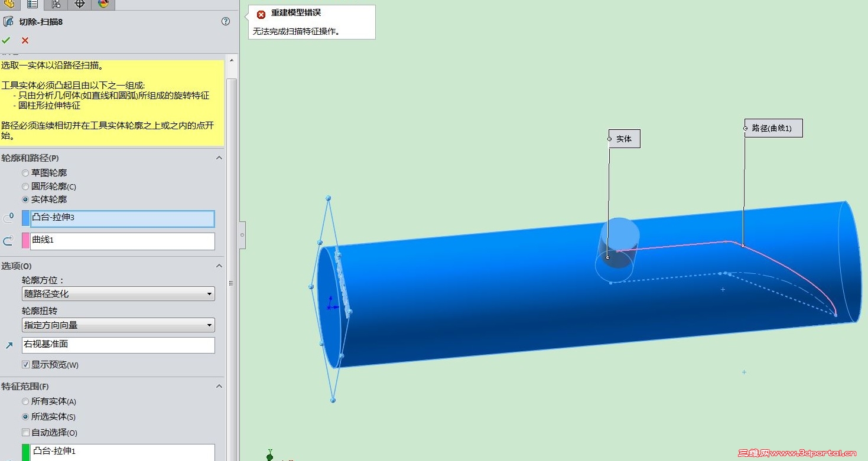868x461 pixels.
Task: Select the 圆形轮廓(C) radio option
Action: coord(25,187)
